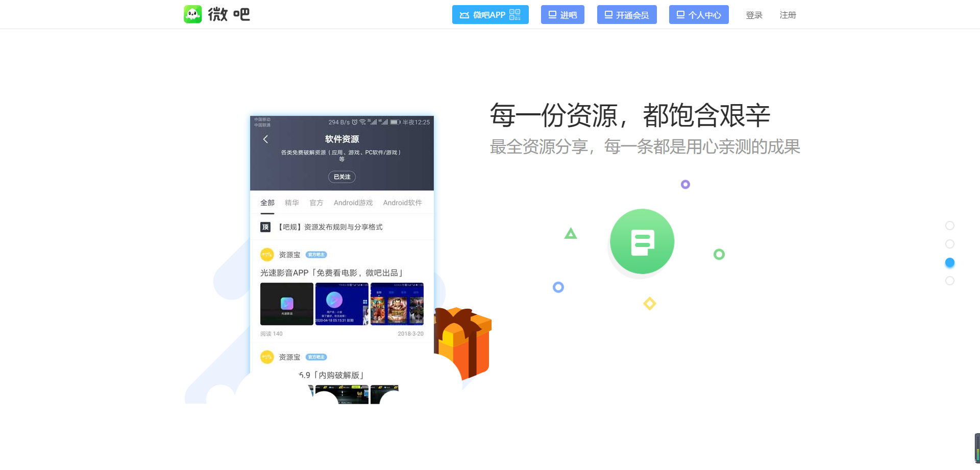980x470 pixels.
Task: Click the 顶 pinned post badge
Action: tap(265, 227)
